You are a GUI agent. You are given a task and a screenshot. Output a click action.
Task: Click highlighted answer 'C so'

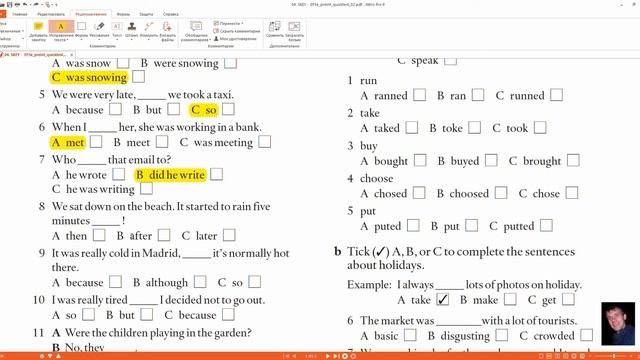tap(203, 109)
